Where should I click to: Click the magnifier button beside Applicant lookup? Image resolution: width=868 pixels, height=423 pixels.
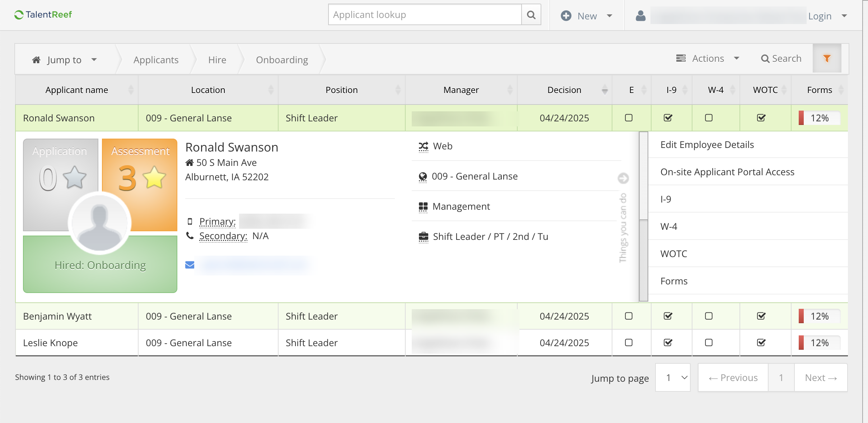tap(531, 15)
